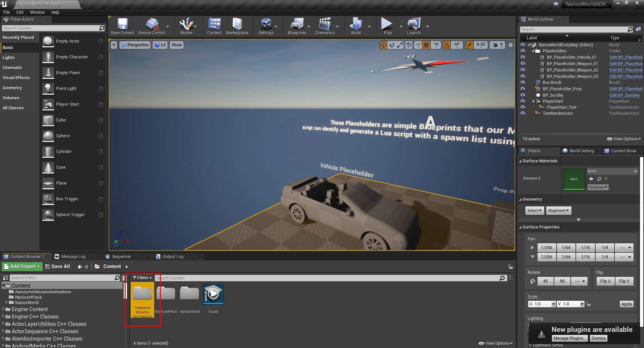Dismiss the new plugins notification

[598, 338]
